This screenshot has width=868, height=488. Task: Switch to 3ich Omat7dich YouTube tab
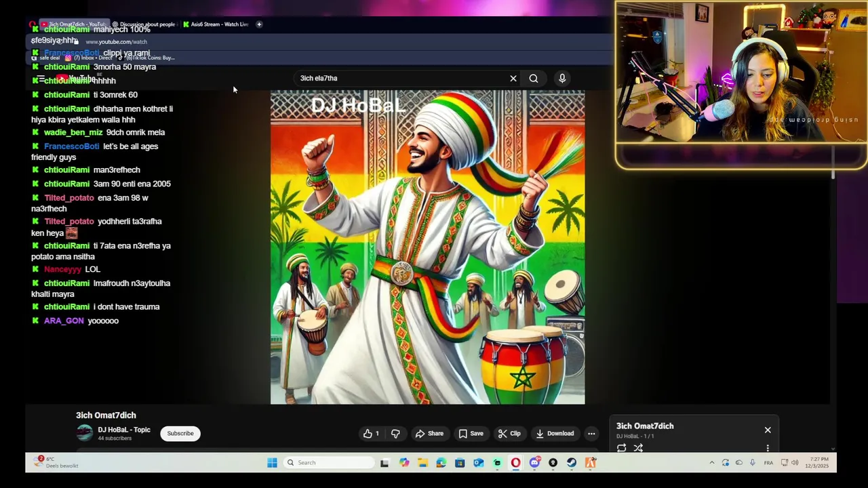coord(73,24)
